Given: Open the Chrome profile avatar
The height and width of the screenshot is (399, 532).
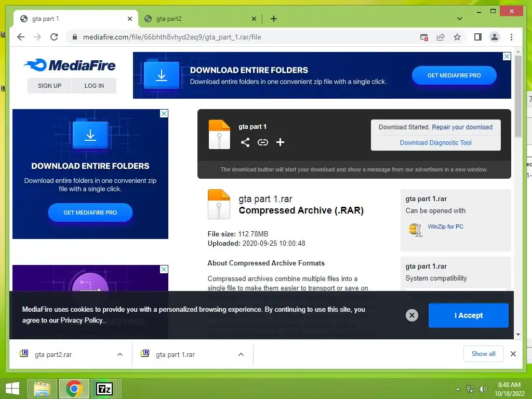Looking at the screenshot, I should coord(495,37).
